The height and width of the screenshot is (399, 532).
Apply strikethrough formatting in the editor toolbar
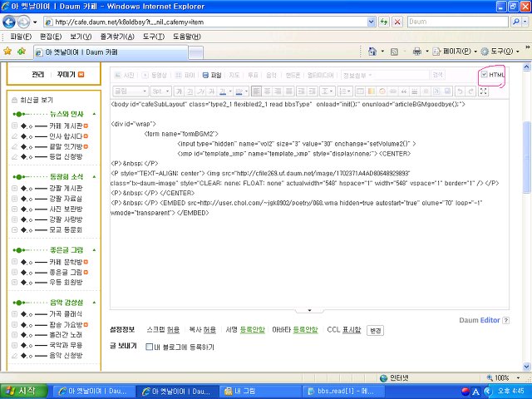pyautogui.click(x=211, y=91)
